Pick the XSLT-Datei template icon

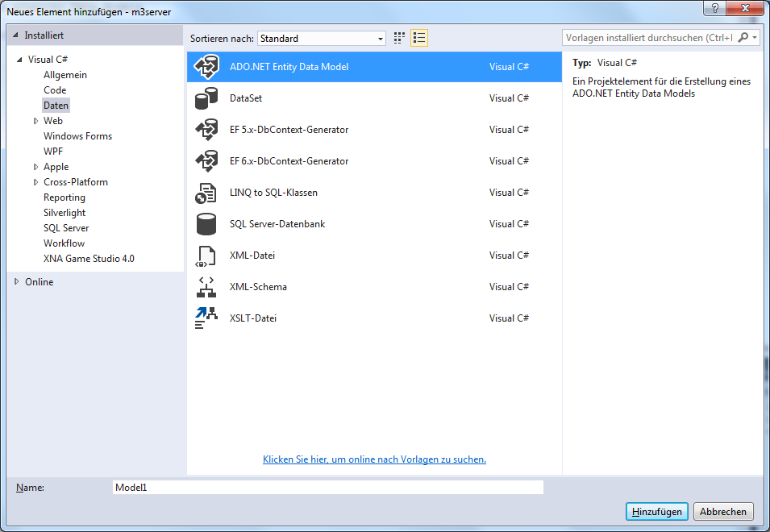point(207,318)
